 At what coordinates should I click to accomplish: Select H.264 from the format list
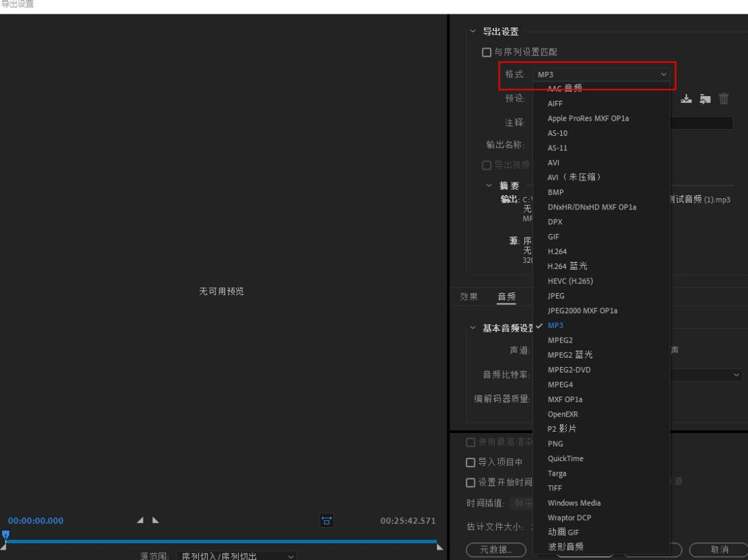[x=558, y=251]
